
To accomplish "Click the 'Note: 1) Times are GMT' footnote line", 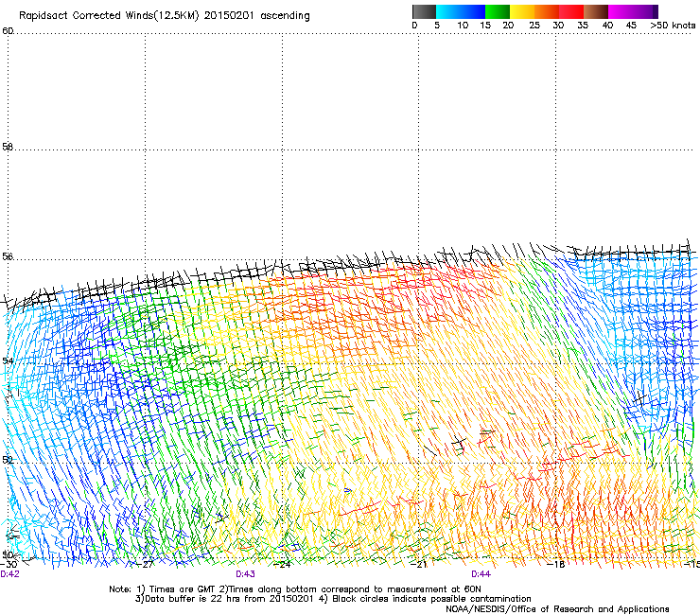I will tap(295, 589).
